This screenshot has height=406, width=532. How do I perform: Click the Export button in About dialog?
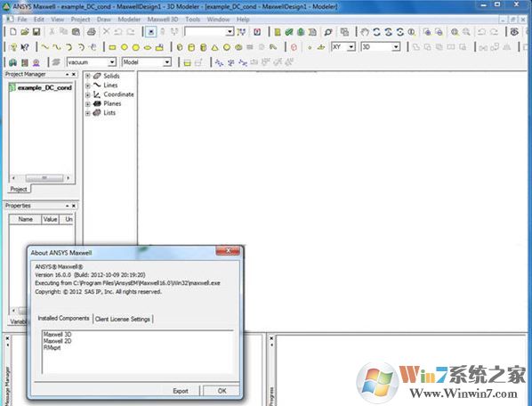181,391
